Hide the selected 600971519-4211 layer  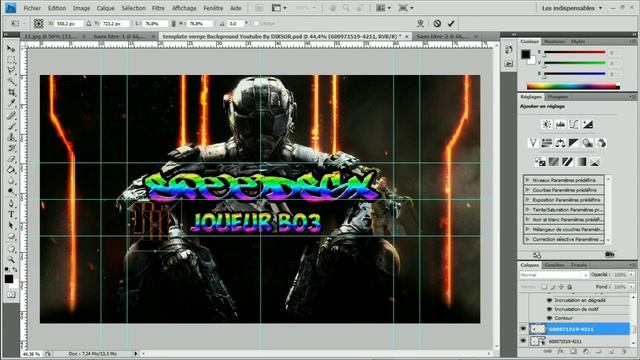point(523,329)
